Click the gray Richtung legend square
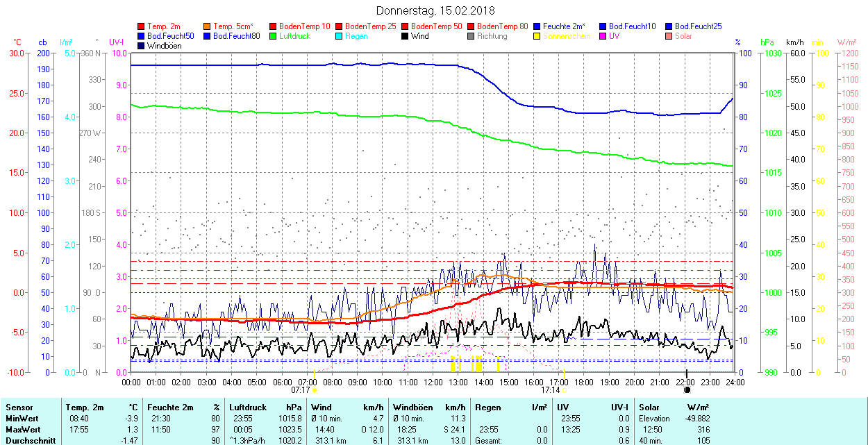Screen dimensions: 868x445 click(471, 36)
